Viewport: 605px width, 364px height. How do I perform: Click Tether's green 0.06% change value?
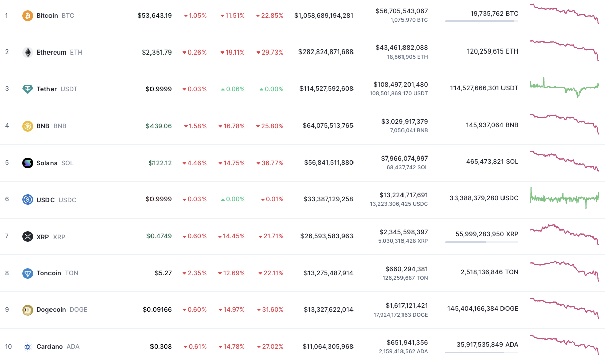(x=233, y=89)
